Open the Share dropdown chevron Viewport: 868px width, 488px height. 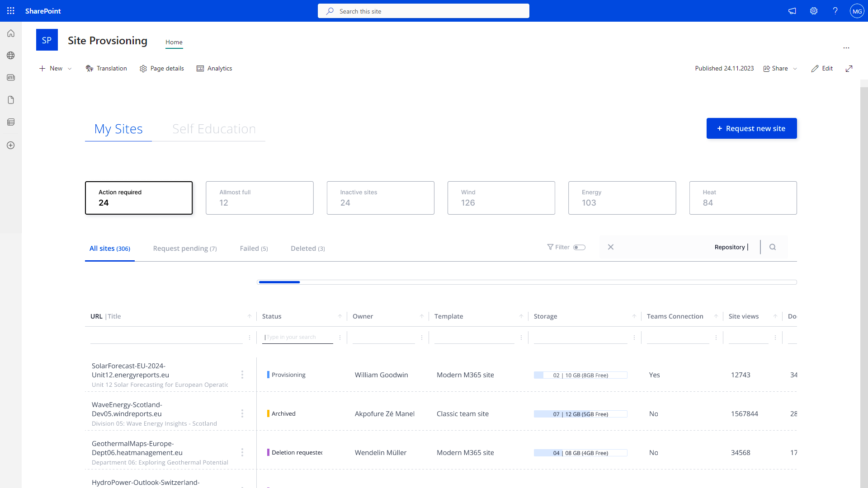(x=795, y=69)
